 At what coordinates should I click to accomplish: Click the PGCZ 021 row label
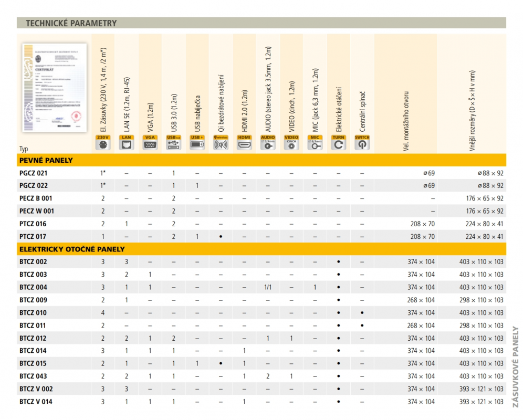[34, 173]
